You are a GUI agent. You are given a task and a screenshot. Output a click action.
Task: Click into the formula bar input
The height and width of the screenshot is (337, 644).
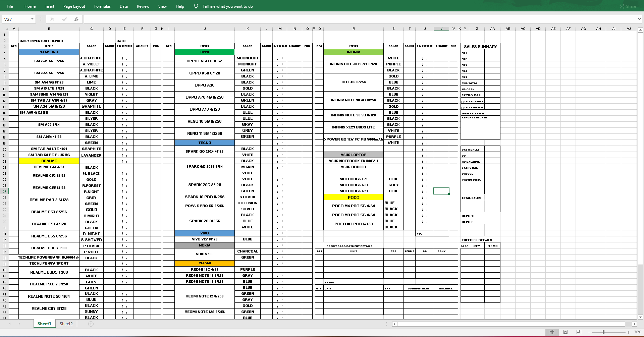coord(360,19)
